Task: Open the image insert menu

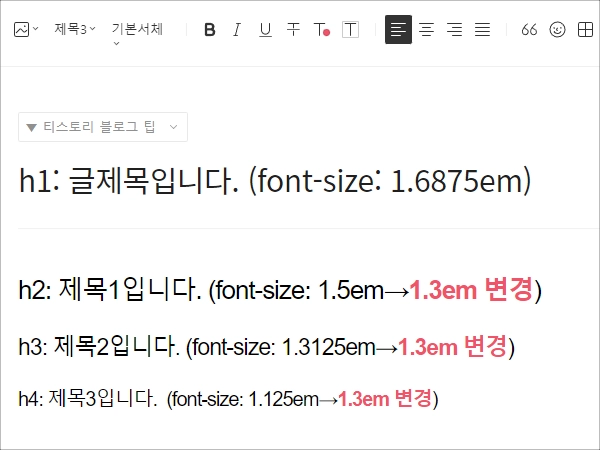Action: 26,29
